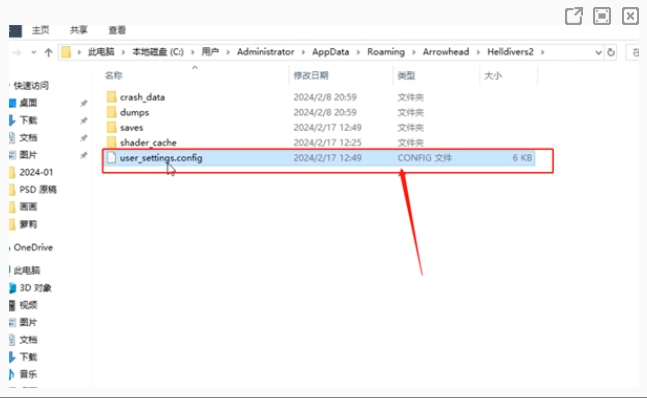Click the blue File menu tab
The image size is (647, 398).
pyautogui.click(x=15, y=31)
